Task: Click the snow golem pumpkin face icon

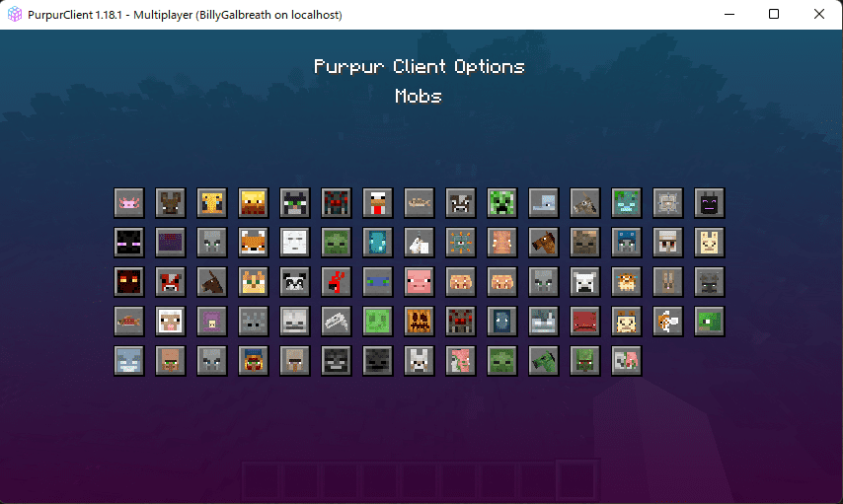Action: (x=420, y=321)
